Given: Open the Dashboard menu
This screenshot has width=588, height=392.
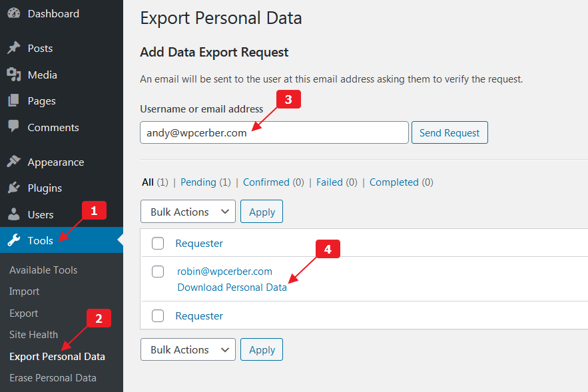Looking at the screenshot, I should coord(53,14).
